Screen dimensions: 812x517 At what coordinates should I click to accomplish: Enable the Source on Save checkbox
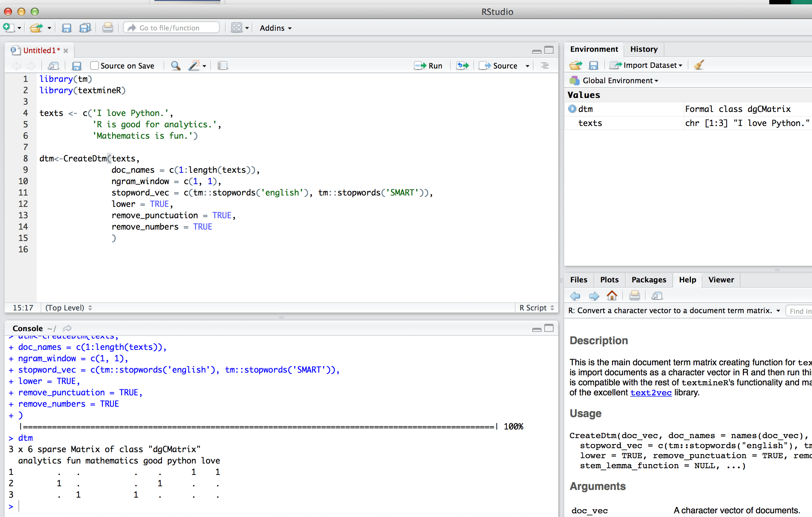tap(95, 66)
